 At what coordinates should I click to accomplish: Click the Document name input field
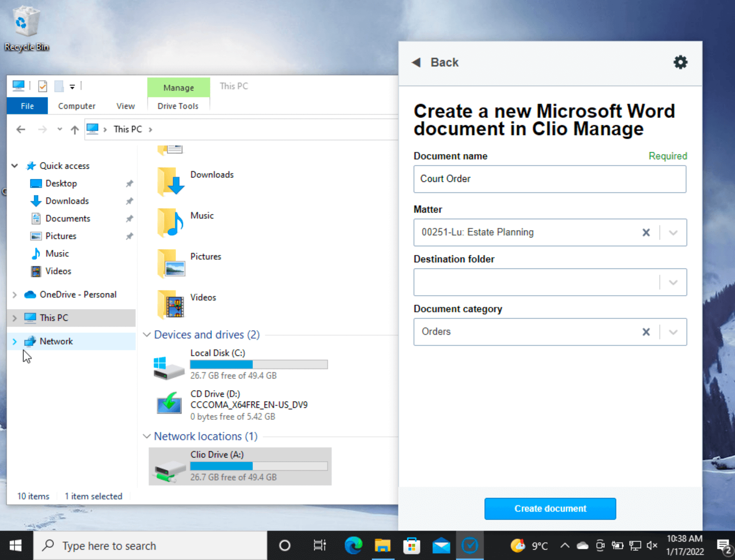tap(550, 179)
